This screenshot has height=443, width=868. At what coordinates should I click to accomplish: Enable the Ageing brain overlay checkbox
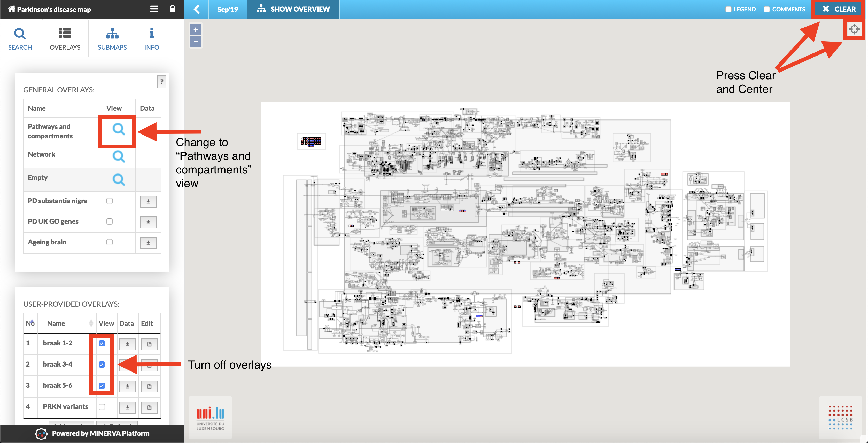point(110,242)
